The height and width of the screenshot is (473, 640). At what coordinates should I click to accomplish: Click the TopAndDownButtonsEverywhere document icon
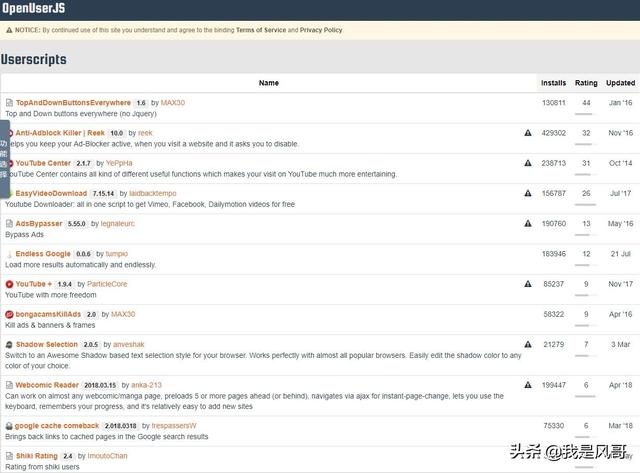pyautogui.click(x=9, y=103)
